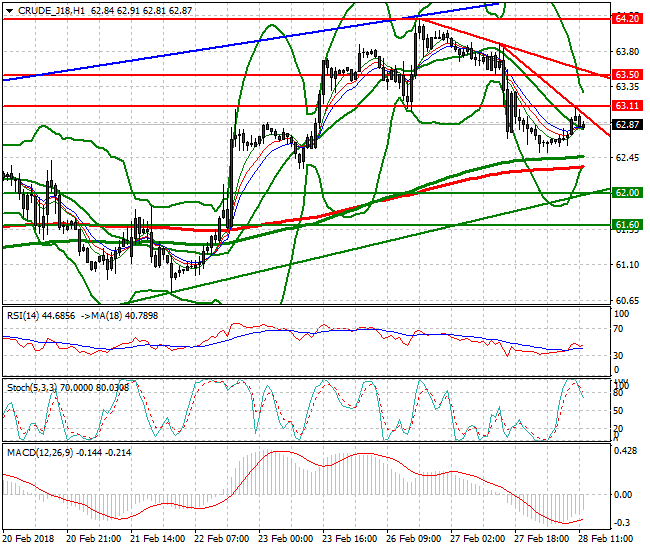Click the 21 Feb 14:00 time label
The image size is (650, 550).
coord(158,539)
